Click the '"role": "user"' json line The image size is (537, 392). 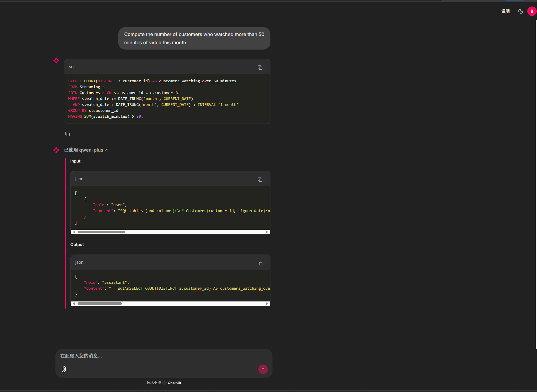coord(110,205)
